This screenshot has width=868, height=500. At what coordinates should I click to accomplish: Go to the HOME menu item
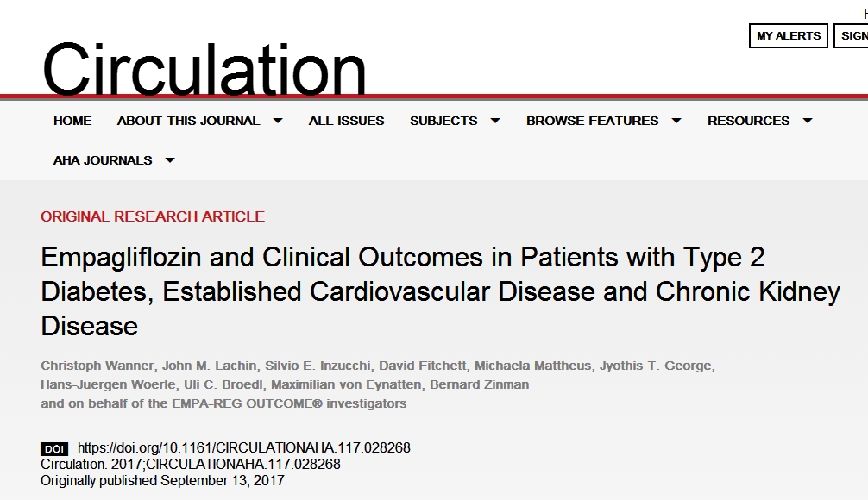72,121
